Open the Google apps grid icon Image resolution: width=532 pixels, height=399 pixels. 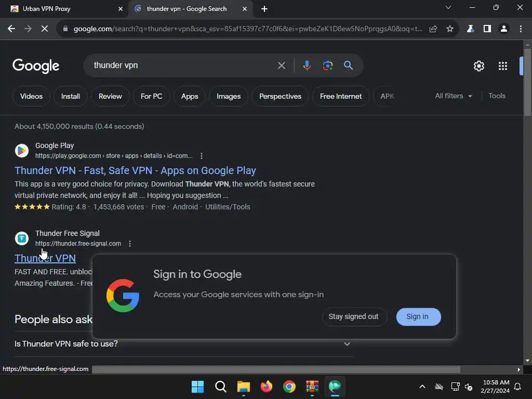[503, 66]
